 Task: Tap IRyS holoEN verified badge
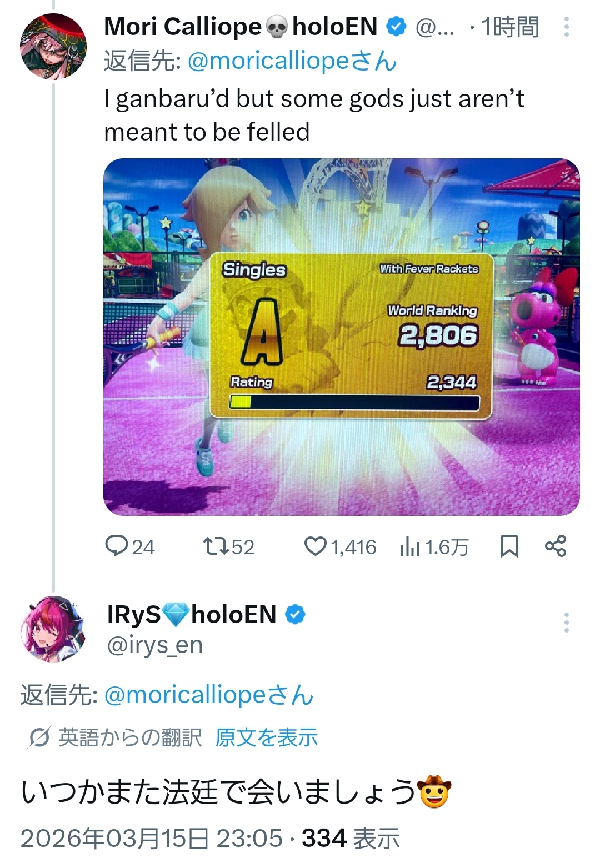[x=295, y=615]
